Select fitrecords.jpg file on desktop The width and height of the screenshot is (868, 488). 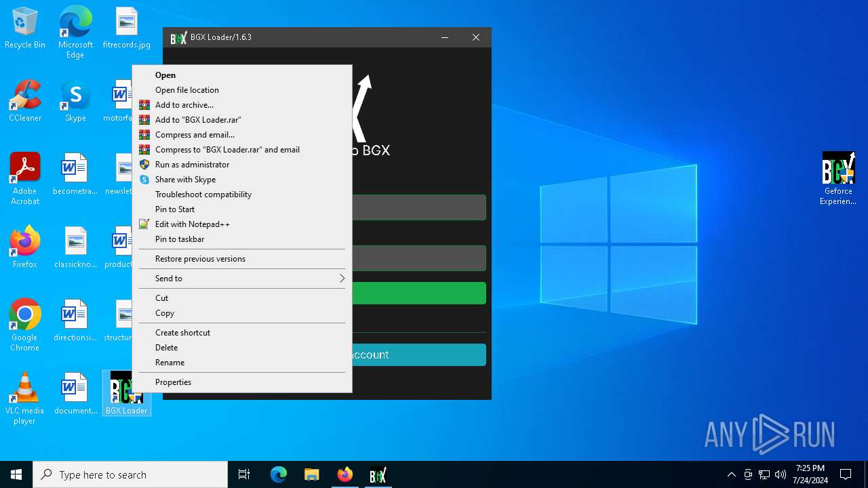click(127, 28)
